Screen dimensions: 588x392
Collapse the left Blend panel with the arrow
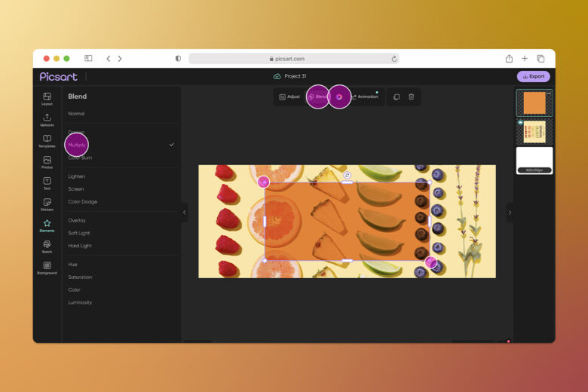[x=184, y=213]
